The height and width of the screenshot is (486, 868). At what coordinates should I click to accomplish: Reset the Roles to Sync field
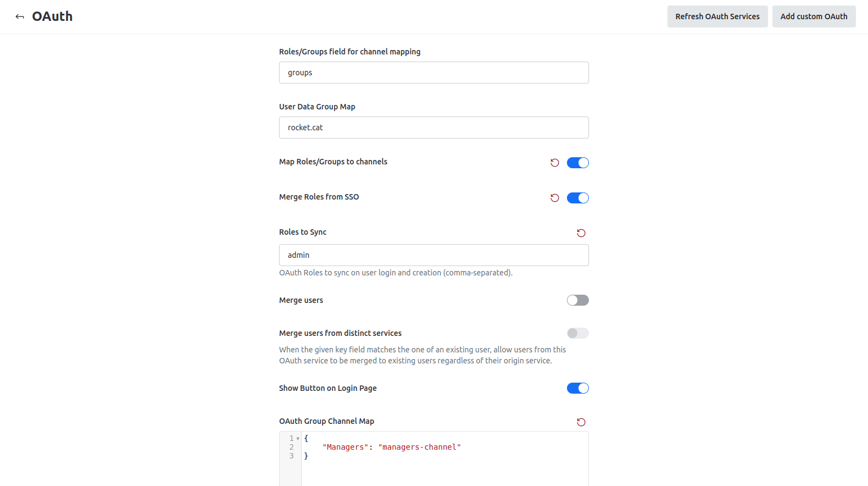coord(581,233)
